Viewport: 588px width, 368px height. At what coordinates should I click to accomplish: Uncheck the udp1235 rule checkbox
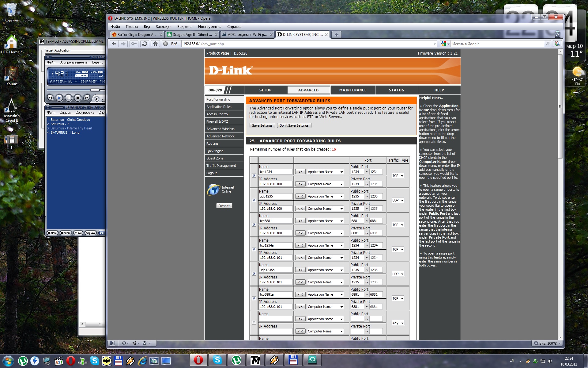(254, 200)
